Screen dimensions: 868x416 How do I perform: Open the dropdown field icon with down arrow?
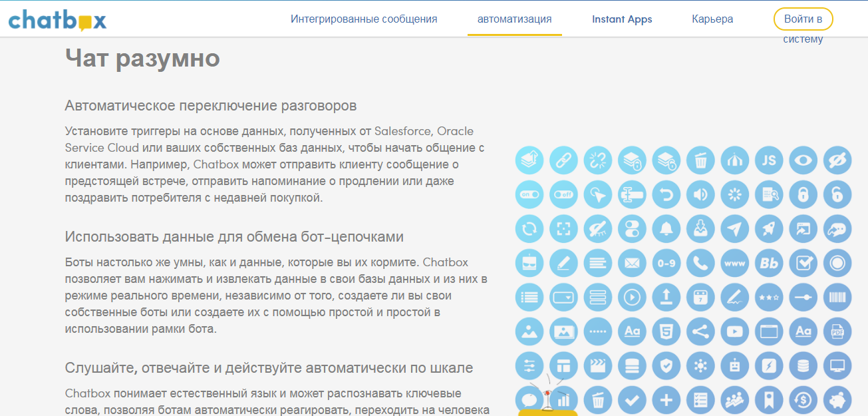coord(563,297)
